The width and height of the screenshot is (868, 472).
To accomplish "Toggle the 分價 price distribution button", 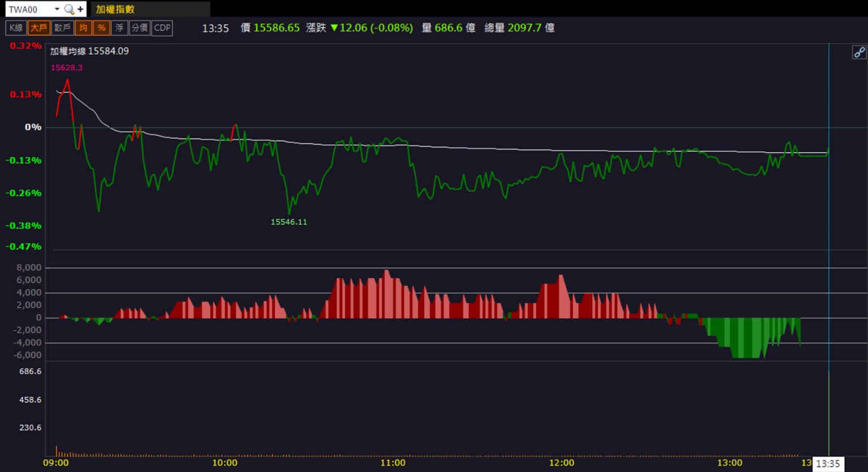I will click(139, 28).
